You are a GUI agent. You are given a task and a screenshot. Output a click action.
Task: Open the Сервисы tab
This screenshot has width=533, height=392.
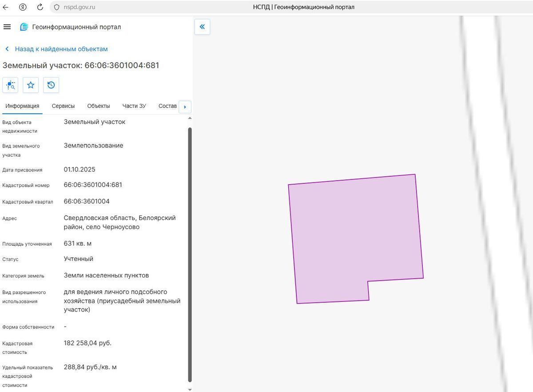pos(63,106)
